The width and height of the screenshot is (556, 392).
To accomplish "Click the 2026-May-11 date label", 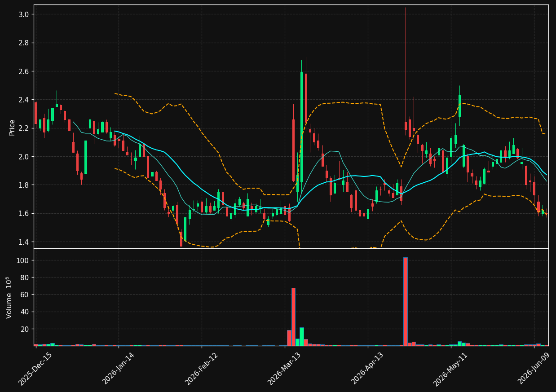I will (450, 369).
